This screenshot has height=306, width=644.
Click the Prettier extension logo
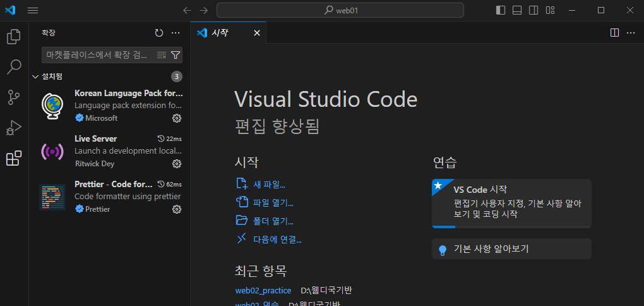(x=52, y=197)
